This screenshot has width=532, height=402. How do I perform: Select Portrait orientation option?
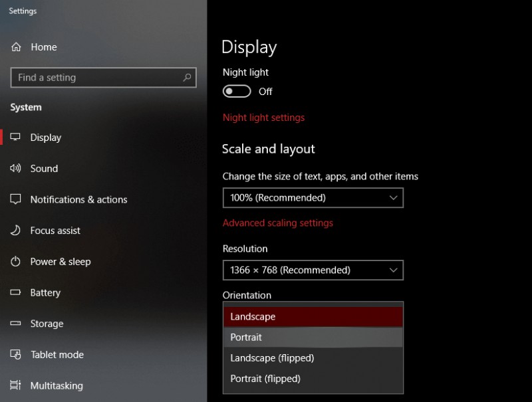click(x=313, y=338)
